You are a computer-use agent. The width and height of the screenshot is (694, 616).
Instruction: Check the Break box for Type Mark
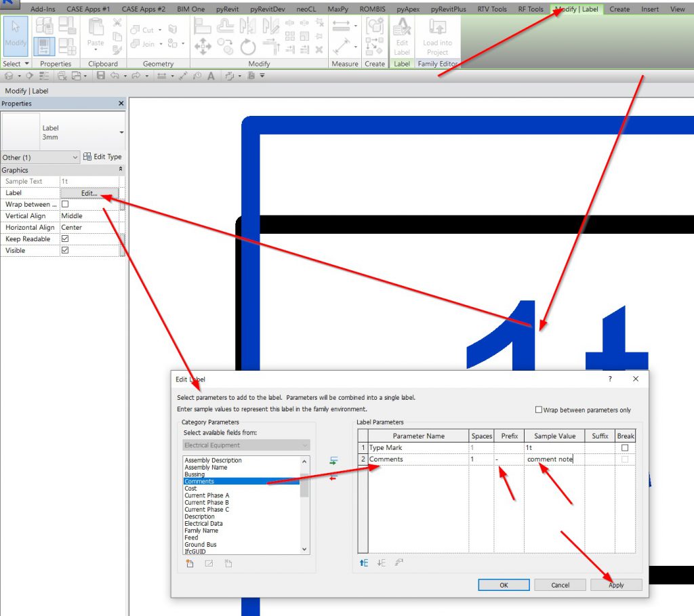pyautogui.click(x=625, y=448)
